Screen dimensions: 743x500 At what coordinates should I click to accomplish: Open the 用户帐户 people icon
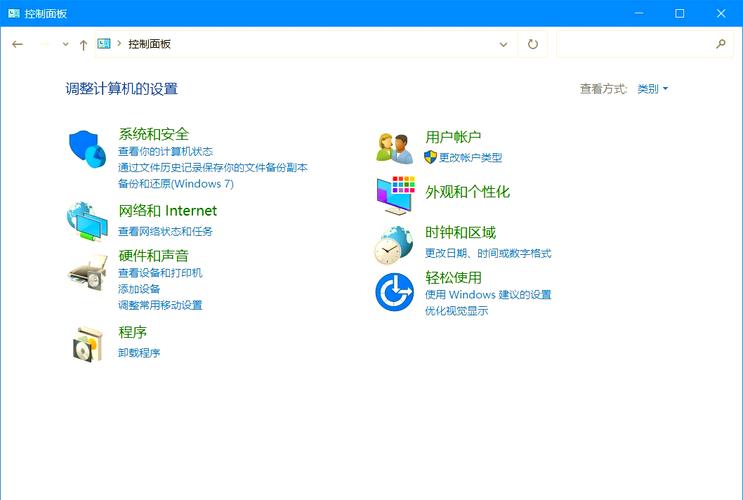(x=395, y=148)
